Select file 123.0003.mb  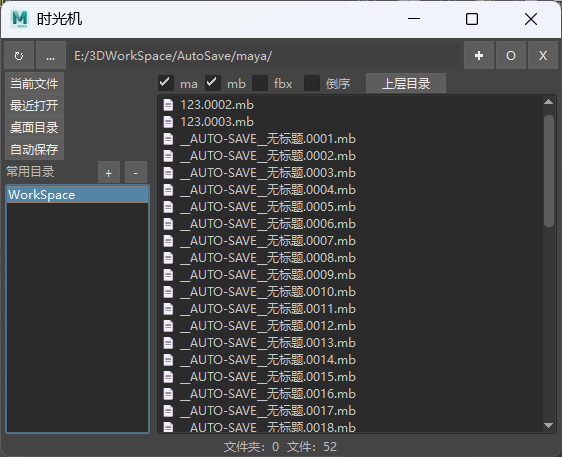click(217, 122)
